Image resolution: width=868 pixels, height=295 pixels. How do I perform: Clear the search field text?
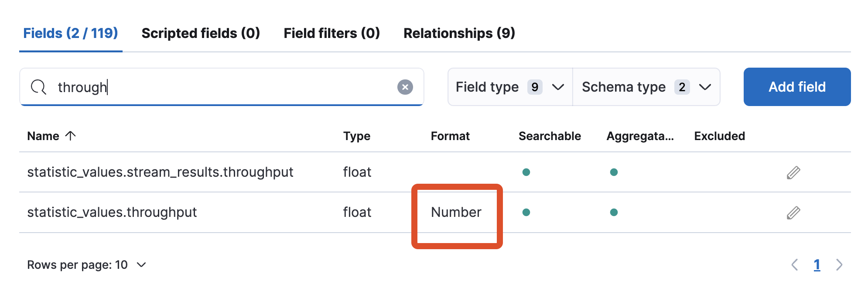point(405,87)
